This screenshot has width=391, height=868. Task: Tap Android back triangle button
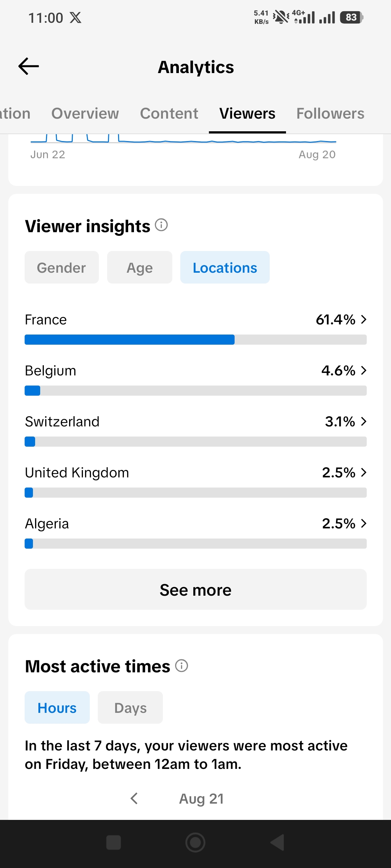pyautogui.click(x=277, y=842)
